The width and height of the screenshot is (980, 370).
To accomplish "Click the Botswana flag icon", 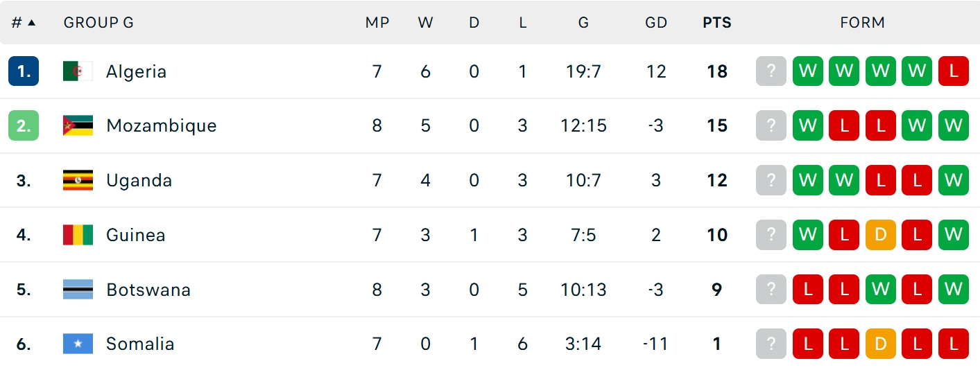I will point(78,290).
